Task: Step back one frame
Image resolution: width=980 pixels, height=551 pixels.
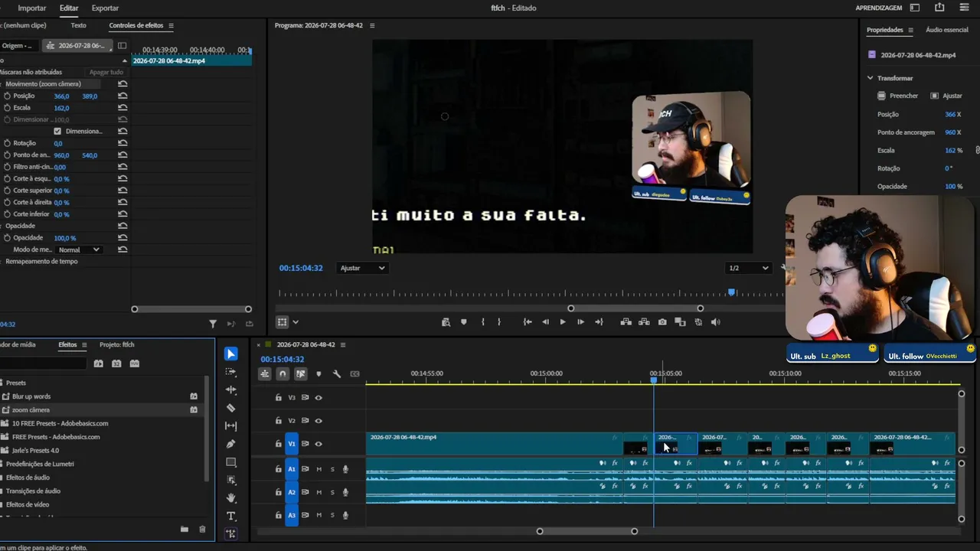Action: (x=545, y=322)
